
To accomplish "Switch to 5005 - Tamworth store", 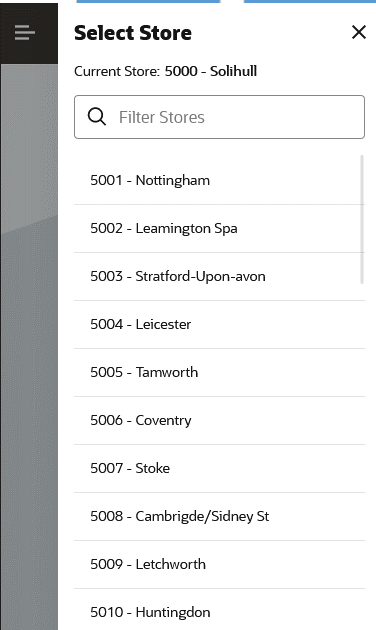I will pos(219,372).
